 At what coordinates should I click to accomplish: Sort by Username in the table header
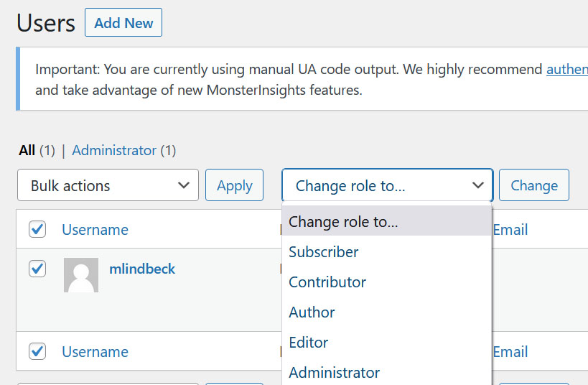(95, 230)
